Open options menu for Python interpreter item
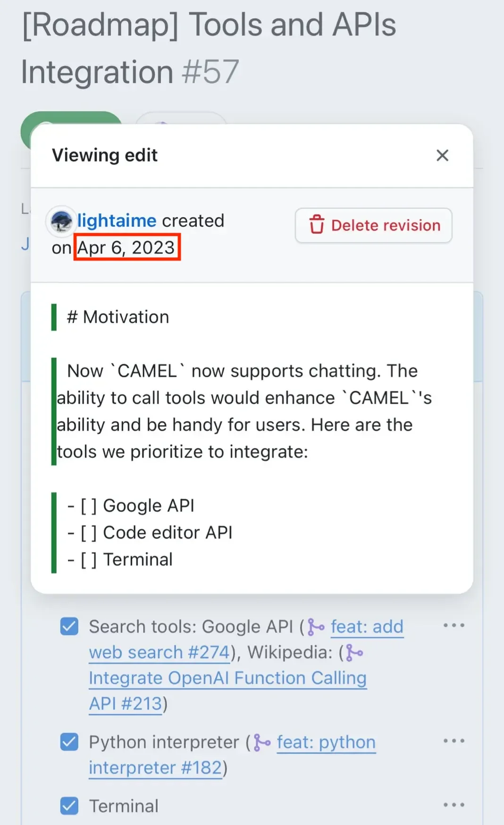 (x=454, y=741)
